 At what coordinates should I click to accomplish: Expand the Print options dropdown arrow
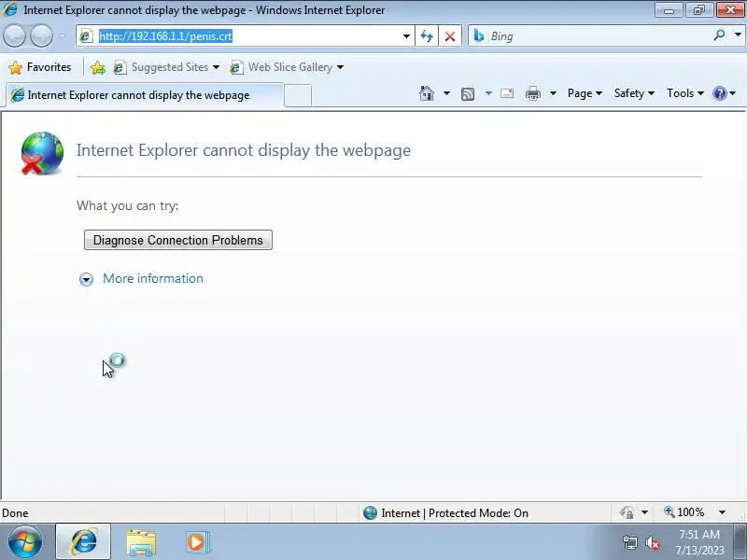point(553,93)
